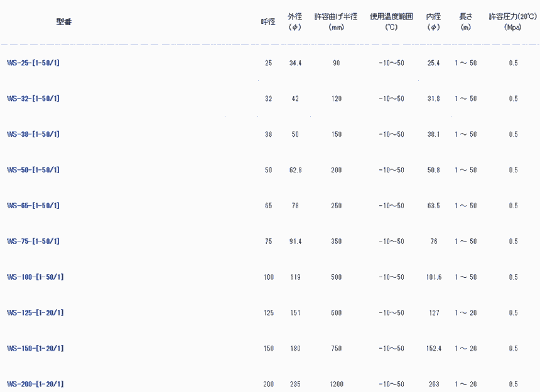The image size is (540, 392).
Task: Open the WS-65-[1-50/1] product page
Action: (33, 206)
